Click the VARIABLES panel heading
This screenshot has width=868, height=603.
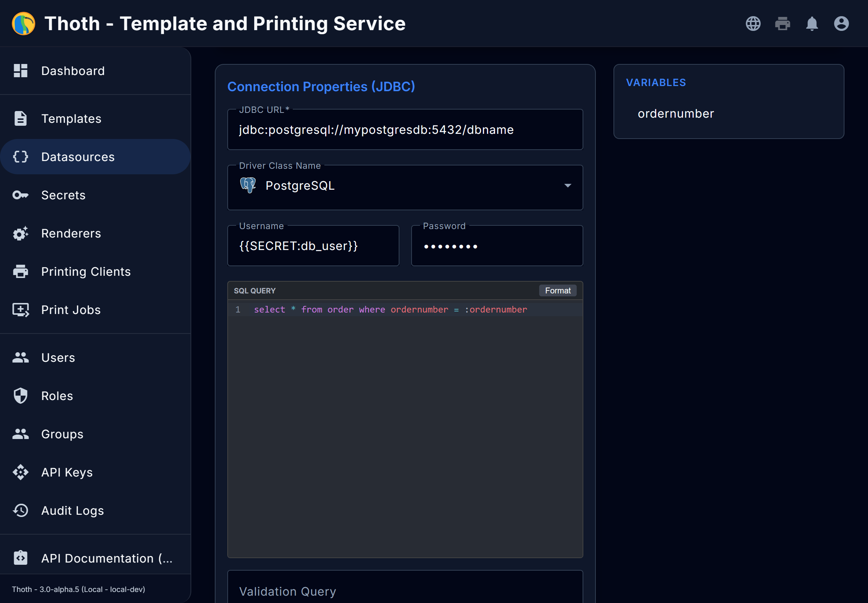(x=656, y=82)
